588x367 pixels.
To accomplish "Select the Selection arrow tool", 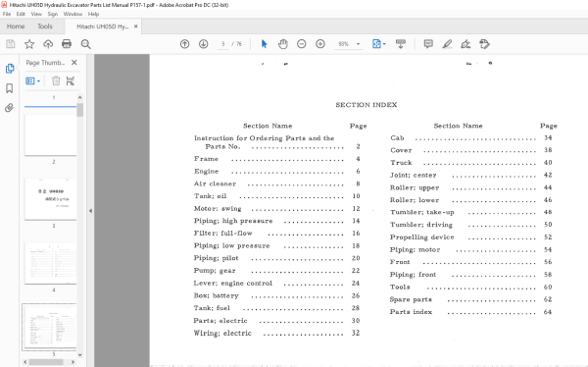I will point(264,44).
